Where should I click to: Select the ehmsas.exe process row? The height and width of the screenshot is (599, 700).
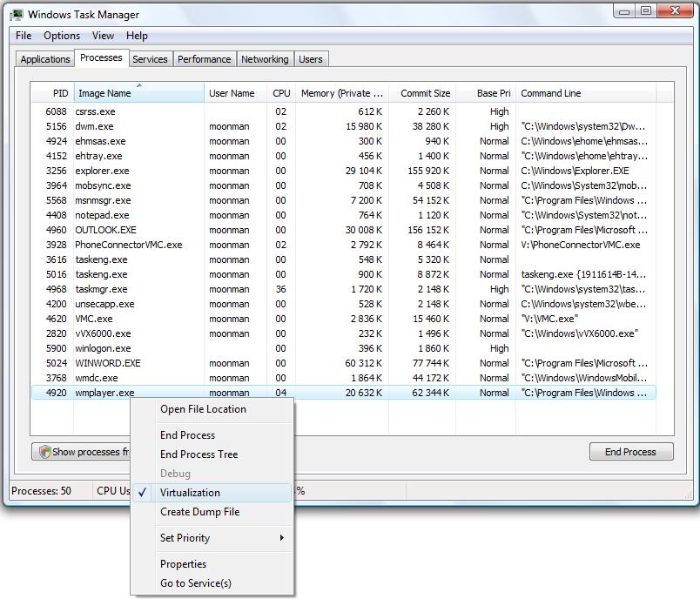tap(344, 141)
